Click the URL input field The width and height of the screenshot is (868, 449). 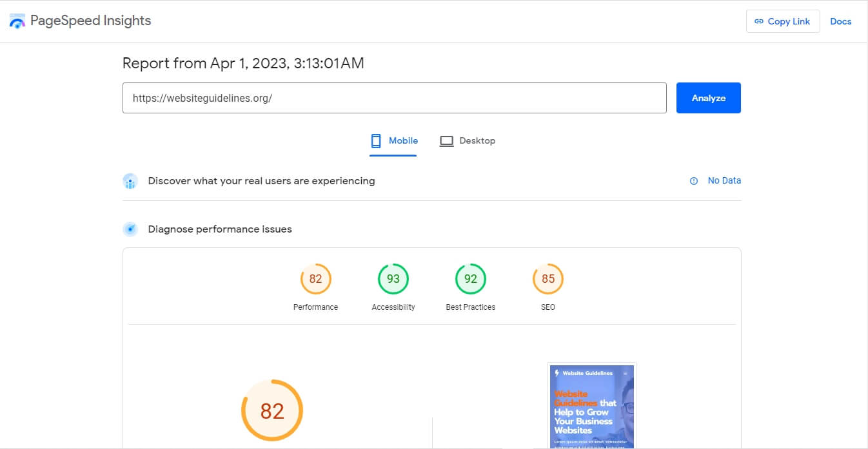point(394,98)
